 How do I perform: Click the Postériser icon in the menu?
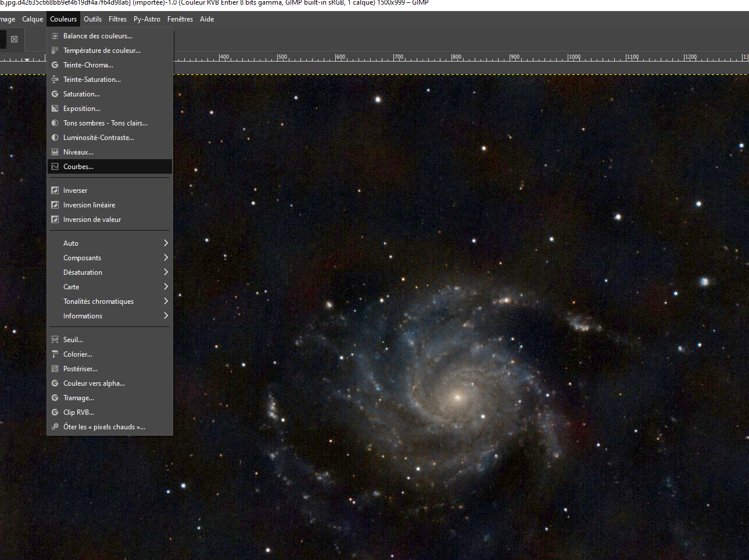pos(55,369)
